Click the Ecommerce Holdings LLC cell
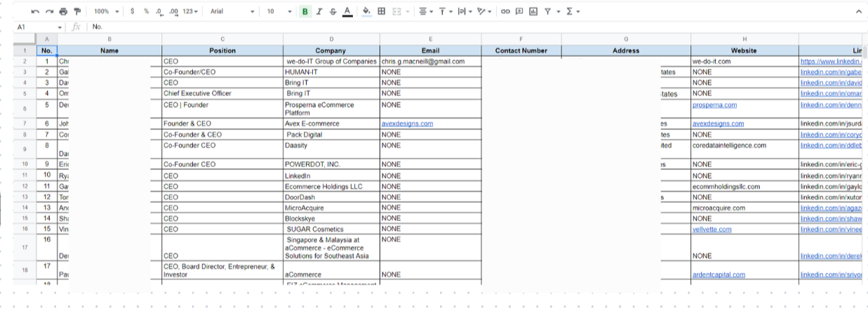Image resolution: width=868 pixels, height=315 pixels. tap(331, 187)
